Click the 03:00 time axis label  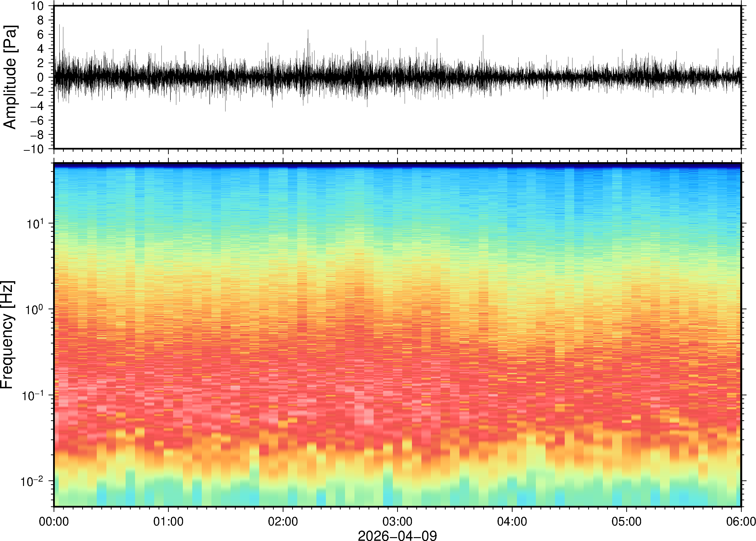397,521
